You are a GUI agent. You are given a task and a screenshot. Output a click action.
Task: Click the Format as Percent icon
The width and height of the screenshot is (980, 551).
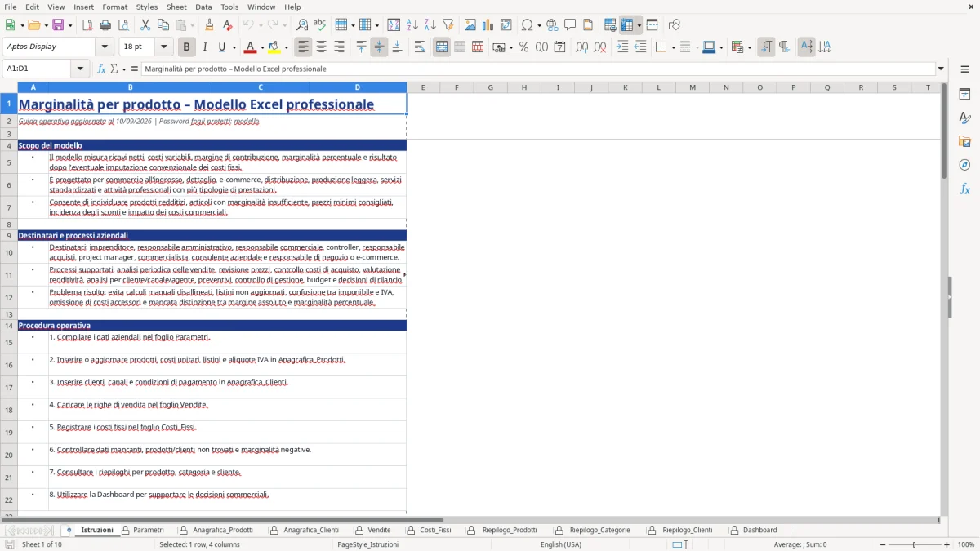pos(524,47)
